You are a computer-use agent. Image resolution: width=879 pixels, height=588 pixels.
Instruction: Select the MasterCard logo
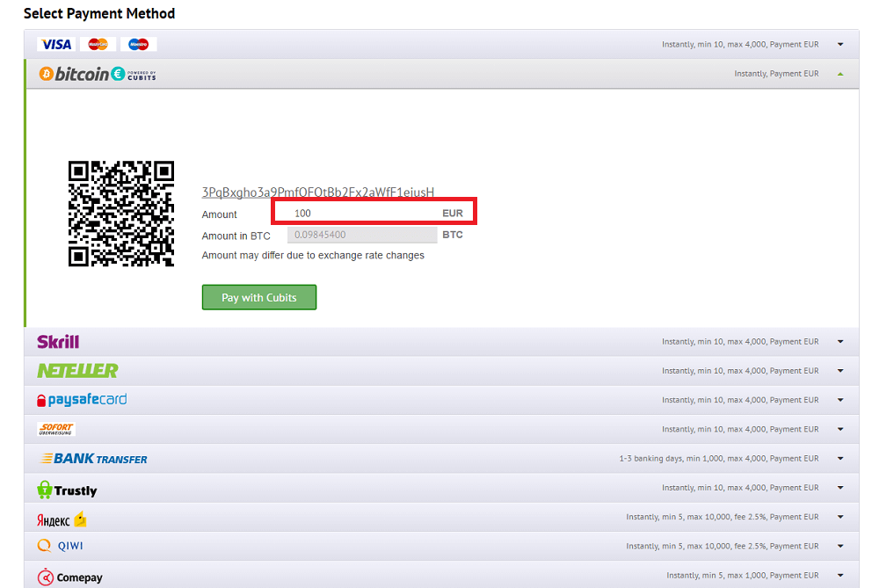[x=98, y=44]
